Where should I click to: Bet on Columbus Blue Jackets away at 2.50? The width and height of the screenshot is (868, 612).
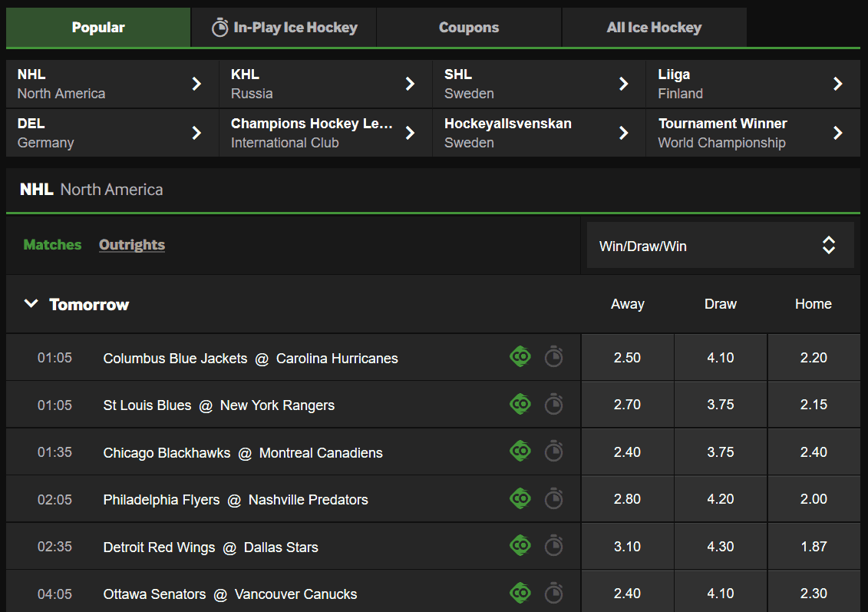(627, 357)
